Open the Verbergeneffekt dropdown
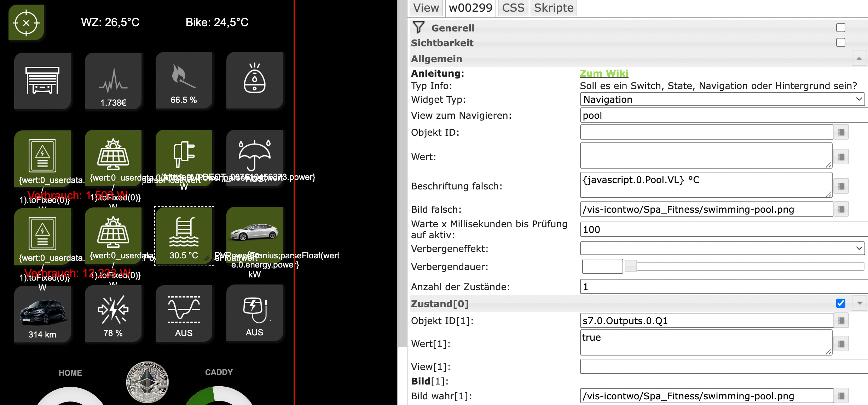 pyautogui.click(x=722, y=248)
